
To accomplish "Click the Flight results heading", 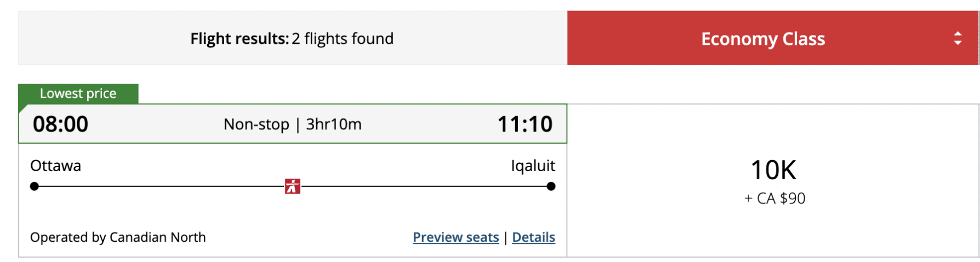I will coord(240,39).
